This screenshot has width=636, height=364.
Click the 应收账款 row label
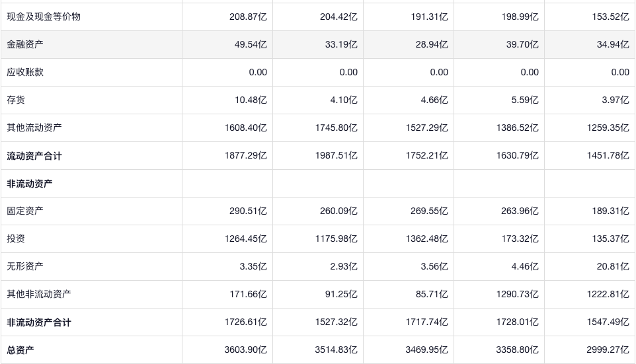pos(25,72)
